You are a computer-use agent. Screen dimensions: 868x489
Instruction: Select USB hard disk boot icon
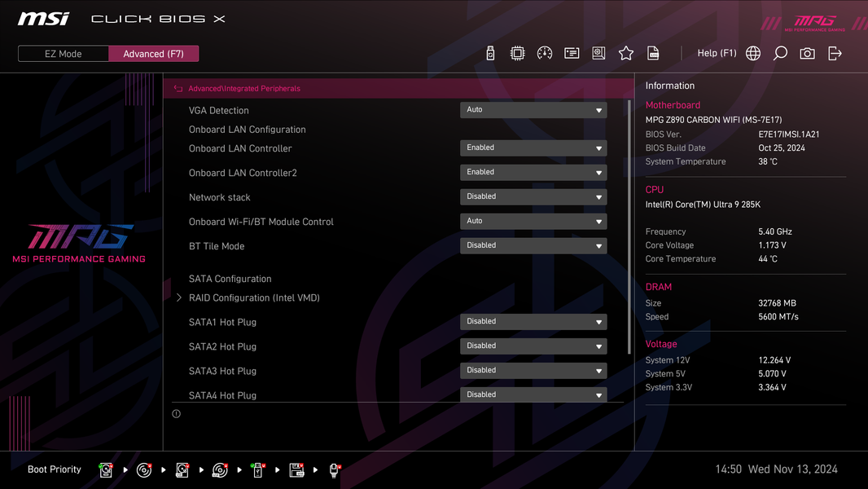coord(182,469)
